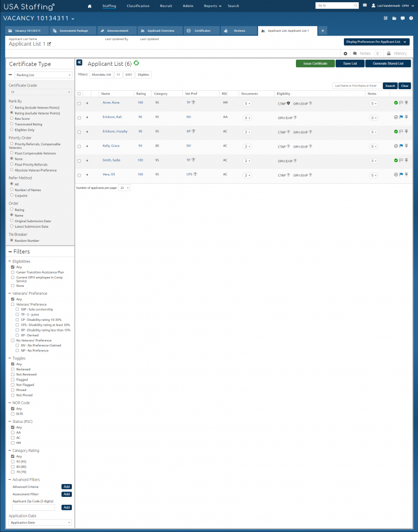Click the Generate Stored List button
The height and width of the screenshot is (532, 418).
coord(388,64)
